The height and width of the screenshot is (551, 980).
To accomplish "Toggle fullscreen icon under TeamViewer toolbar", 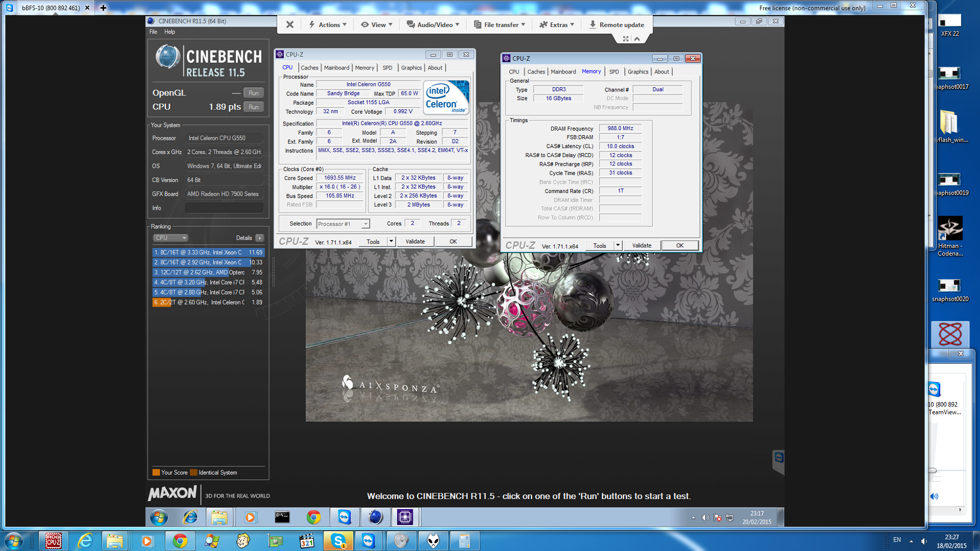I will tap(626, 39).
